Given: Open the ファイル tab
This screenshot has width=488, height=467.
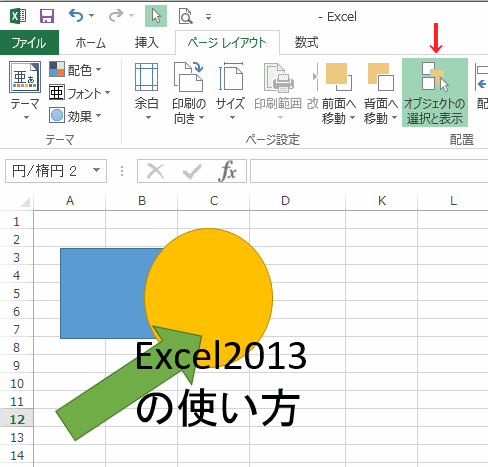Looking at the screenshot, I should pos(29,43).
